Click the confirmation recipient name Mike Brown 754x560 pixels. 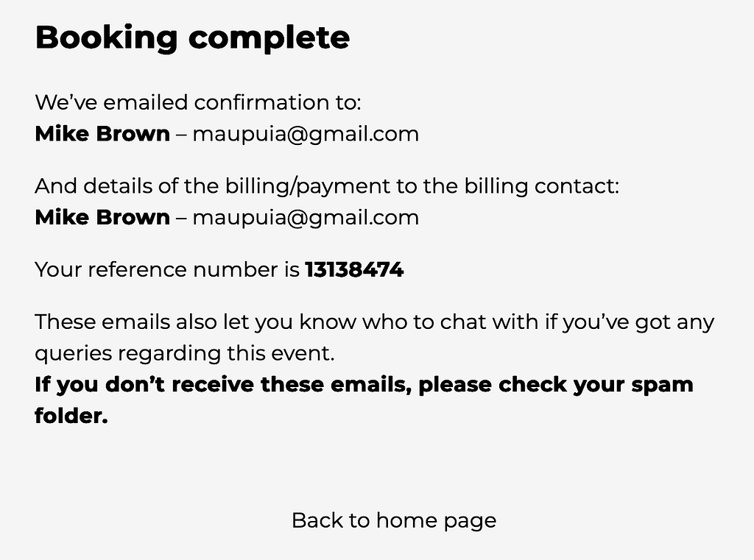tap(102, 134)
